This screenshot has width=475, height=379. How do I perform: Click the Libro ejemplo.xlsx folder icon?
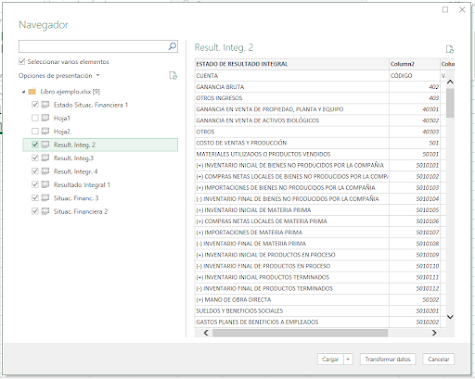pos(32,91)
